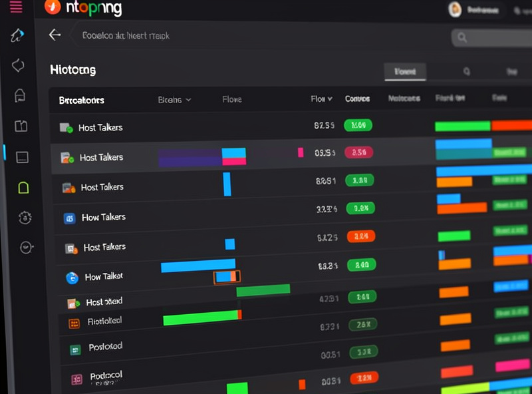Click the green icon beside Posloted
Viewport: 532px width, 394px height.
click(75, 350)
